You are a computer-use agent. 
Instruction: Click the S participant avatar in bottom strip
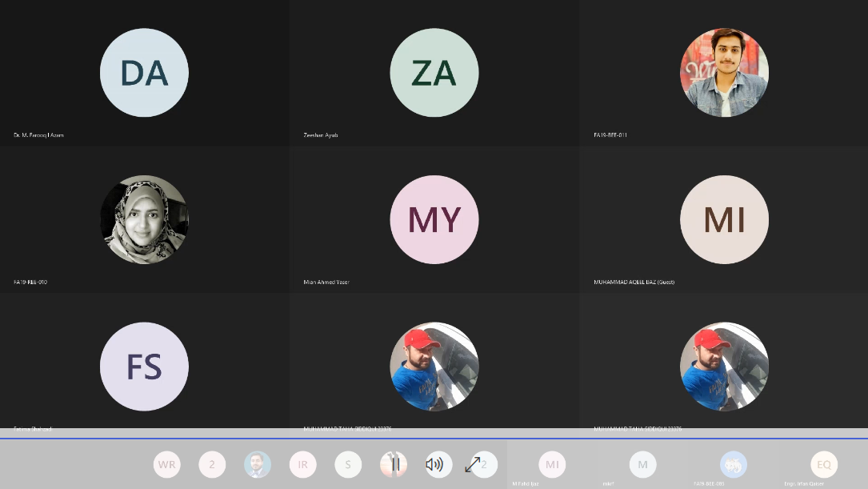point(348,464)
